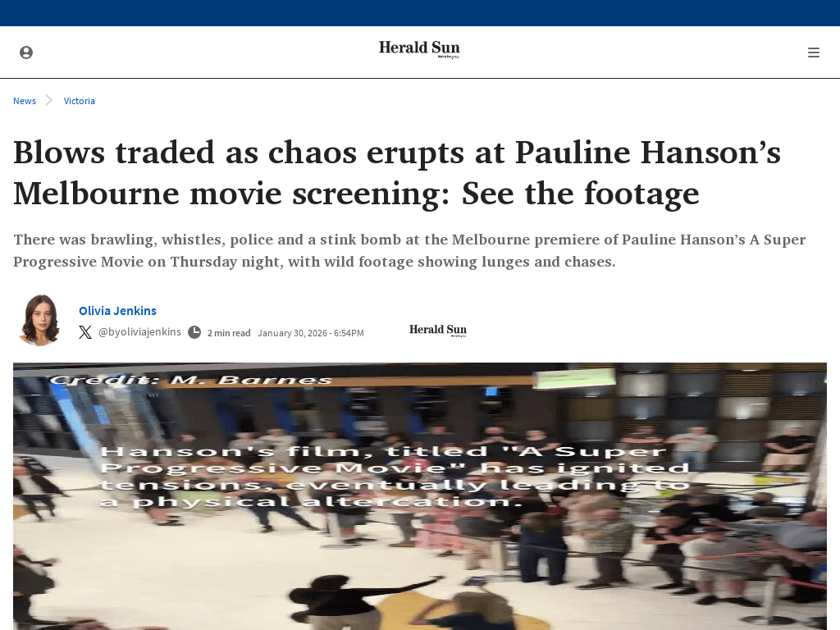Click the article headline about Pauline Hanson

tap(397, 172)
